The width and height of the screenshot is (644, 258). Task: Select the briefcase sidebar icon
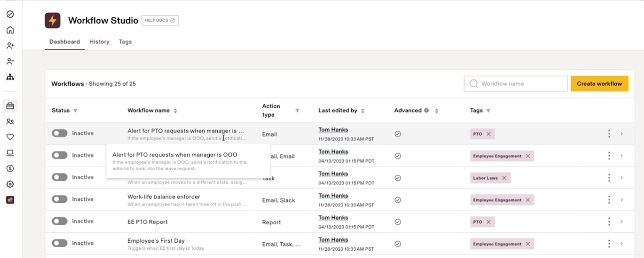tap(10, 106)
